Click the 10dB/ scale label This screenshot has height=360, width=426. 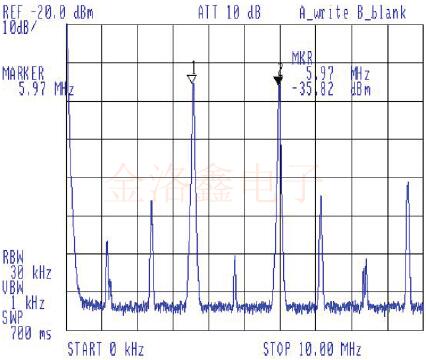tap(19, 28)
